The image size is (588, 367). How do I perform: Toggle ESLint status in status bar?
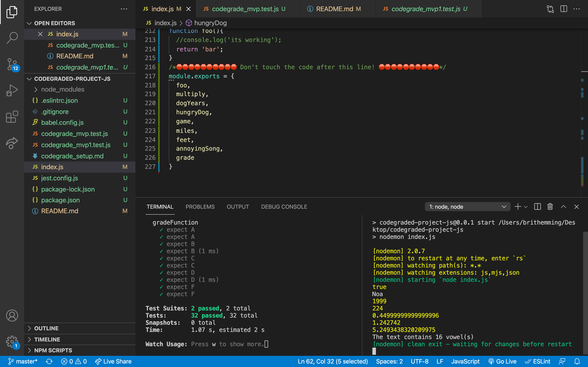point(537,361)
